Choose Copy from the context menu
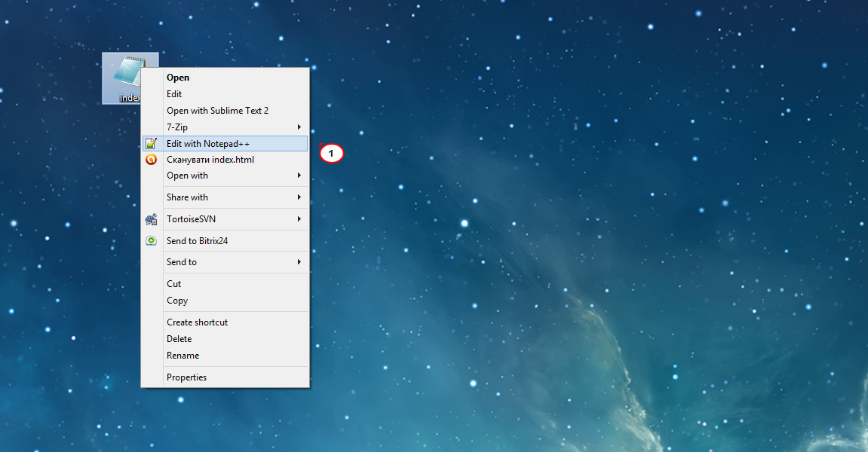Image resolution: width=868 pixels, height=452 pixels. [x=177, y=301]
